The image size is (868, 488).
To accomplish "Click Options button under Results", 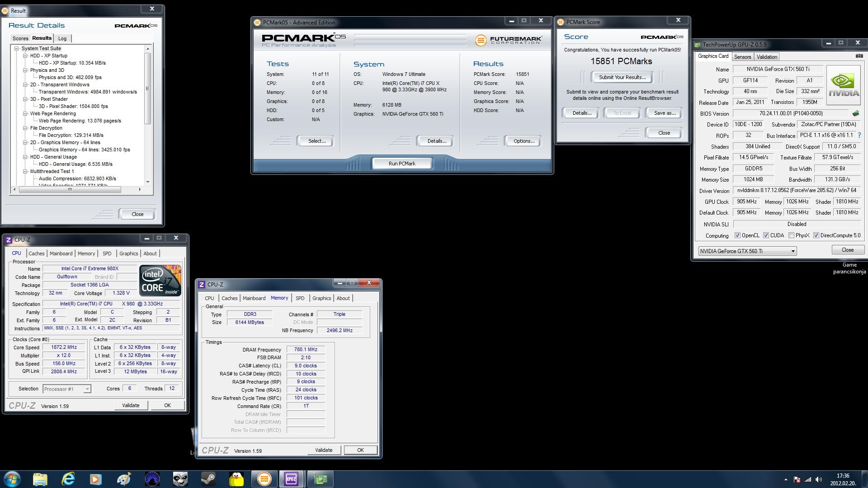I will coord(524,141).
